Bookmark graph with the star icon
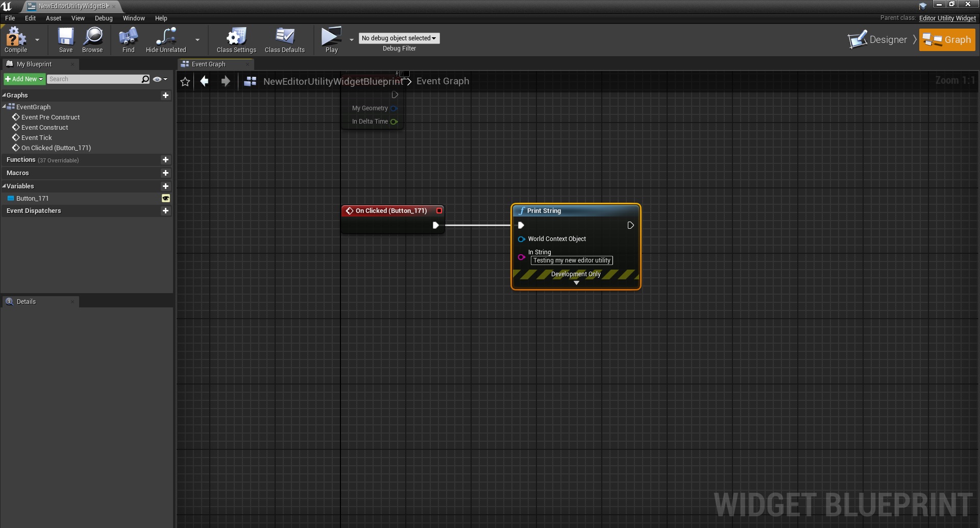 point(185,82)
